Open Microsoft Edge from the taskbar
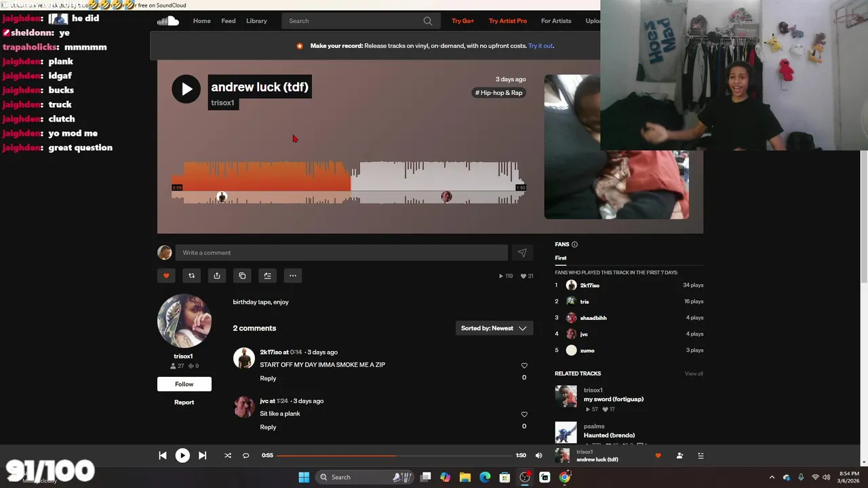This screenshot has width=868, height=488. pyautogui.click(x=485, y=477)
